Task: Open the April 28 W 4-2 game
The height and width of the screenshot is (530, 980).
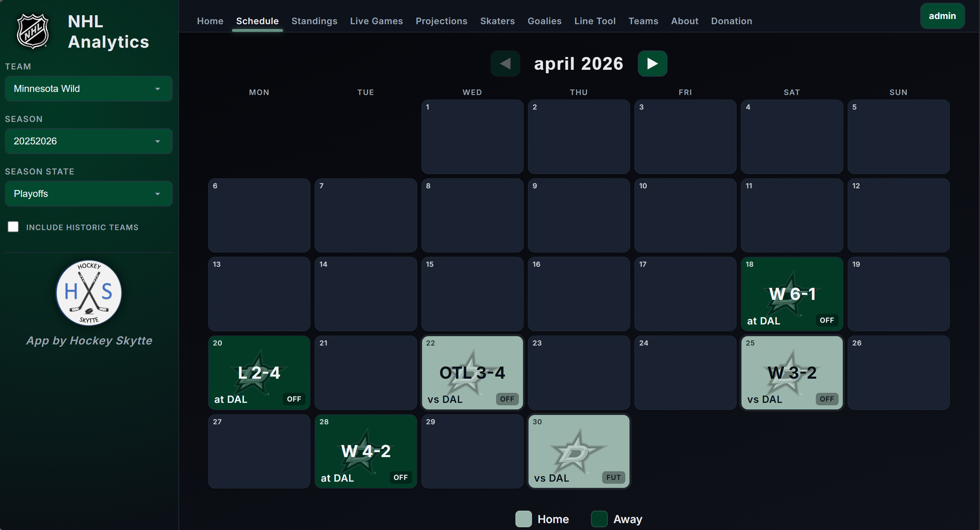Action: (365, 451)
